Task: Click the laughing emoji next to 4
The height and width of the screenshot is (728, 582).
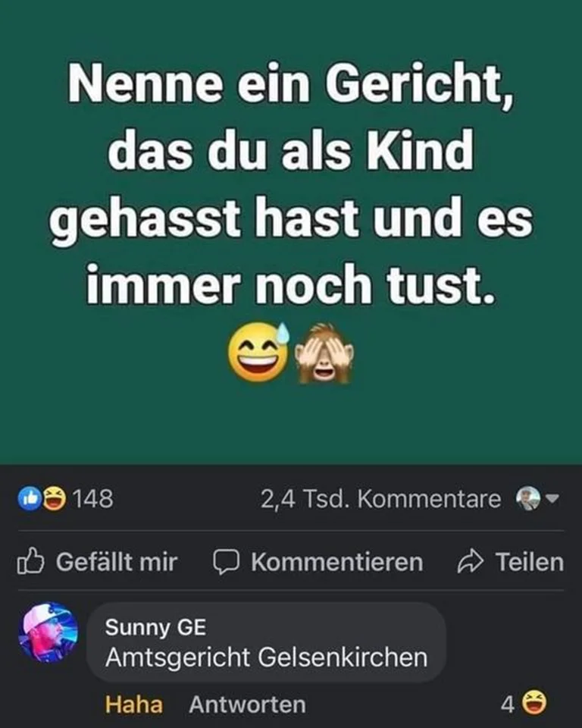Action: click(534, 703)
